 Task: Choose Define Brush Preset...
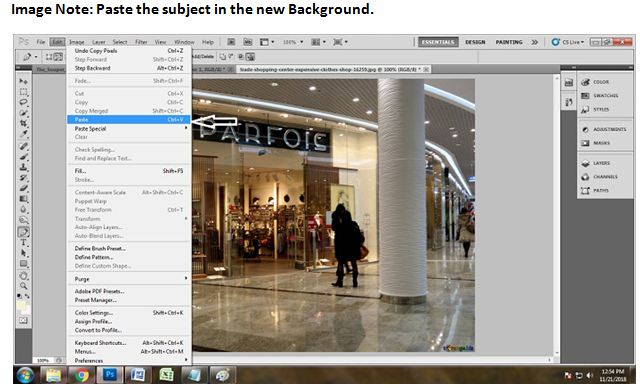[x=129, y=248]
